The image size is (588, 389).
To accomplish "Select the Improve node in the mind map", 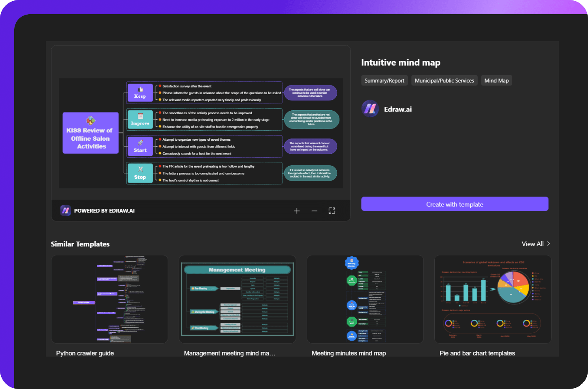I will 140,119.
